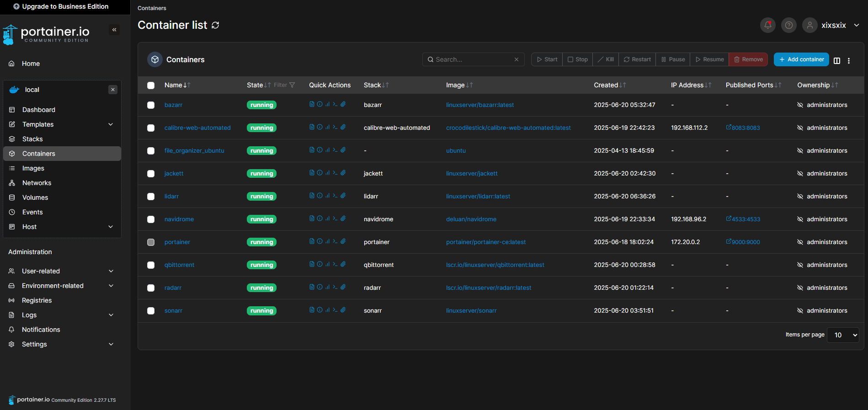Expand the Host menu
This screenshot has height=410, width=868.
62,227
